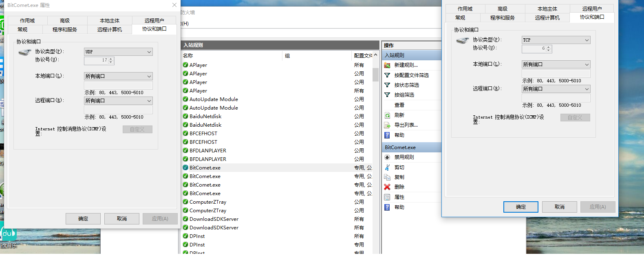Click the 导出列表 export icon
644x264 pixels.
(x=387, y=125)
